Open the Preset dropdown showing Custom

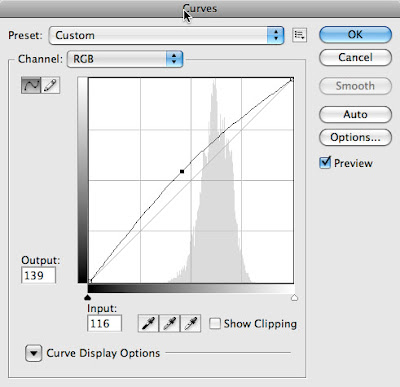point(166,35)
